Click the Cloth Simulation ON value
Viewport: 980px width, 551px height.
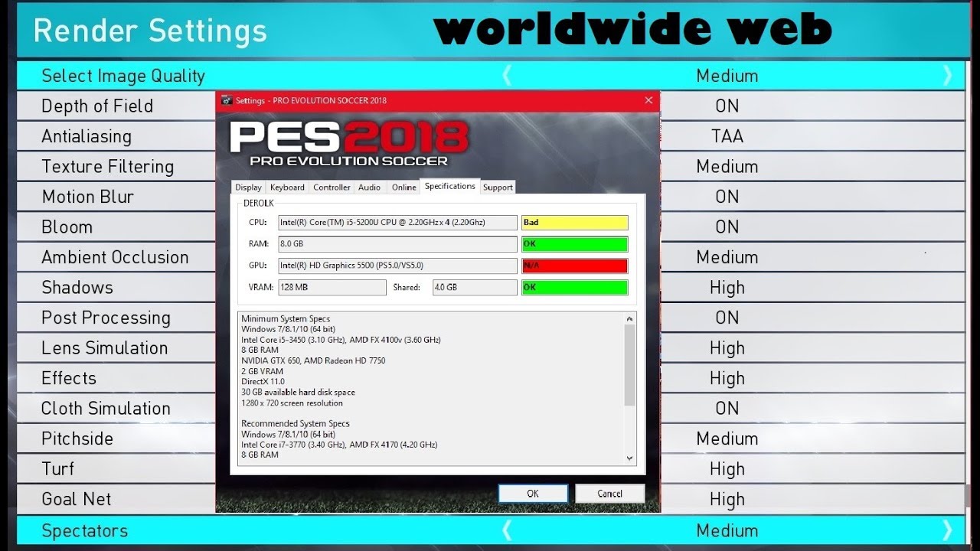pyautogui.click(x=727, y=408)
